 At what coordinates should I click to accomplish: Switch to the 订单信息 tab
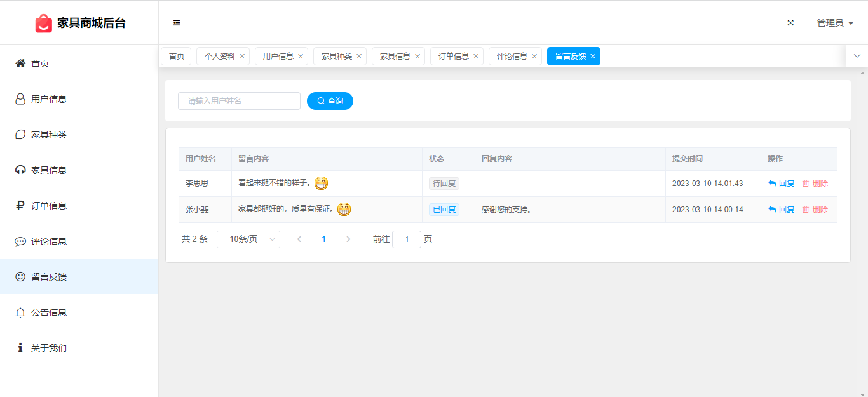tap(453, 57)
